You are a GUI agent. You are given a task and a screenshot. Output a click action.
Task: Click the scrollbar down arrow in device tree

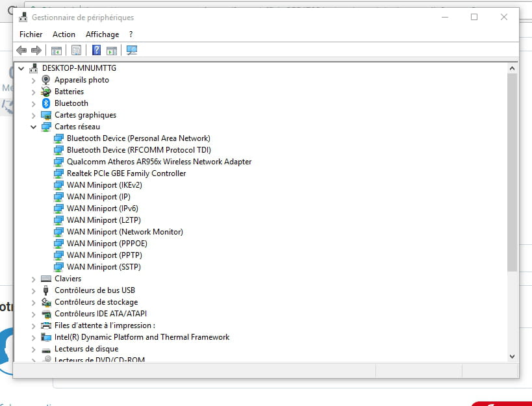512,357
